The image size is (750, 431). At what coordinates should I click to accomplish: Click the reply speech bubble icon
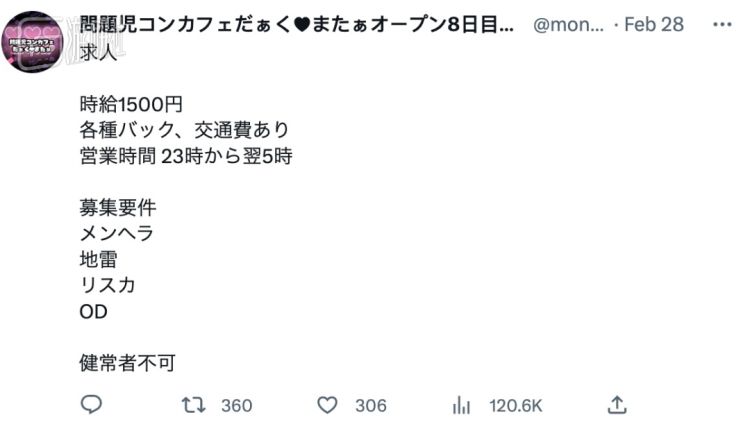[x=91, y=405]
